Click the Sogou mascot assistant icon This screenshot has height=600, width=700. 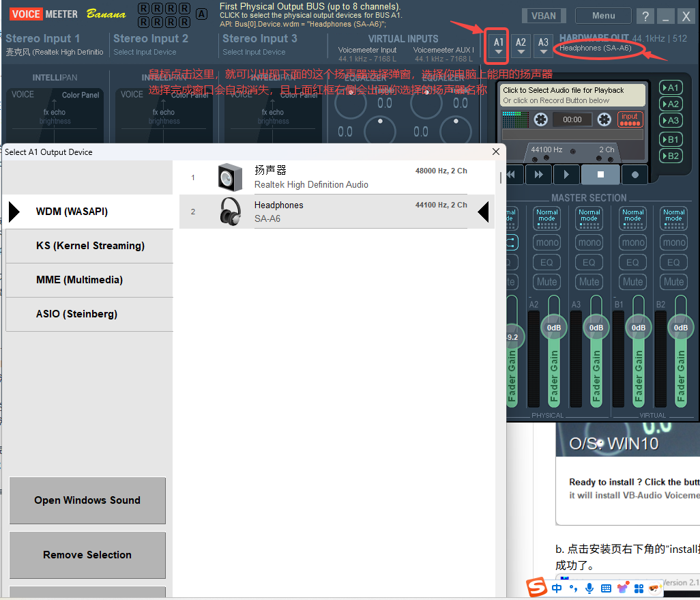655,588
